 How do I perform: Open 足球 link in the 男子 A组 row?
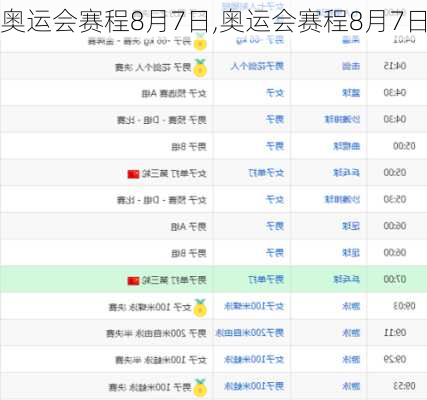pyautogui.click(x=351, y=226)
